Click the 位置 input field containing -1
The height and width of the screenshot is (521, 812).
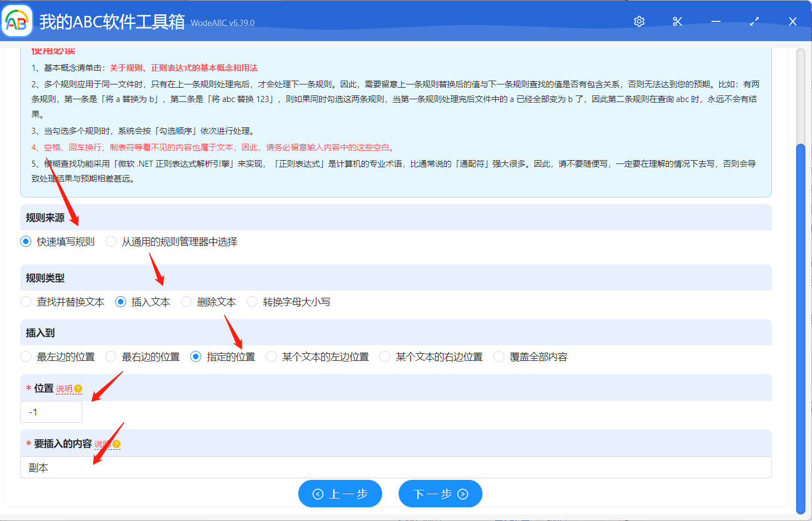(51, 412)
